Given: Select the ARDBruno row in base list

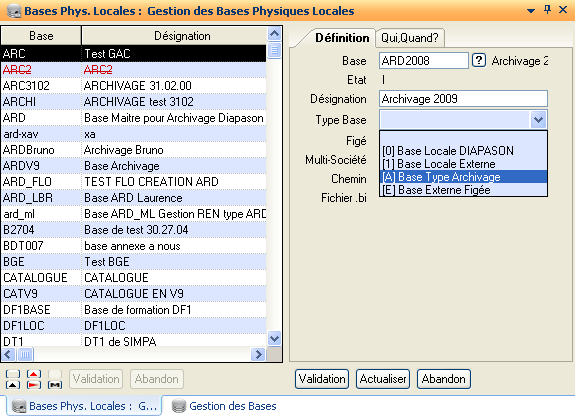Looking at the screenshot, I should [x=134, y=150].
